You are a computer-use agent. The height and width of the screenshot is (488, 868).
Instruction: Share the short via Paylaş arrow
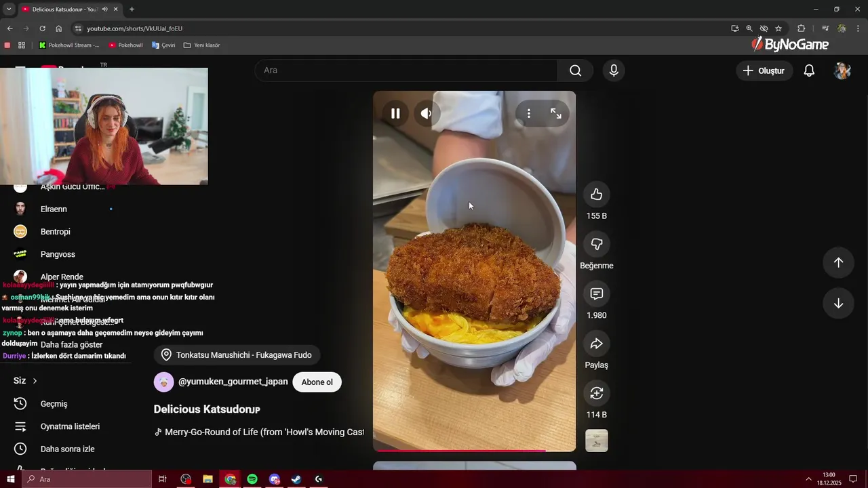click(x=597, y=344)
